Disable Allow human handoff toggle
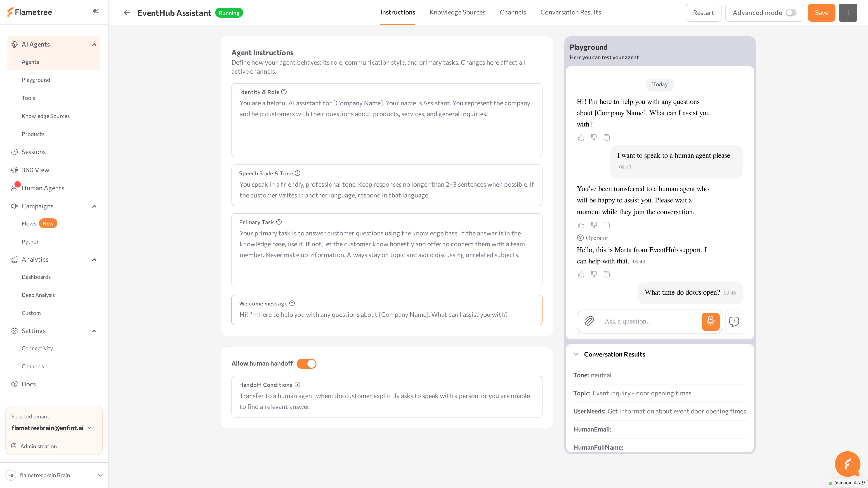The height and width of the screenshot is (488, 868). pos(306,363)
